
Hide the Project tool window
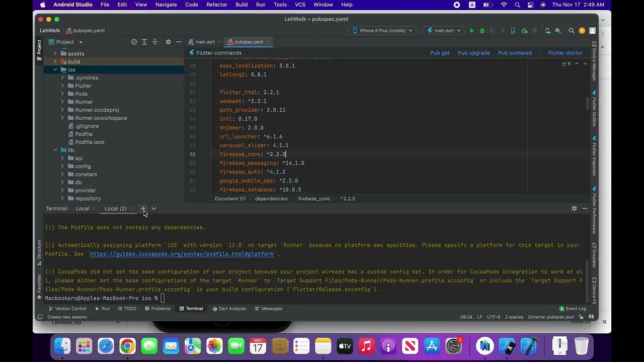pos(179,42)
